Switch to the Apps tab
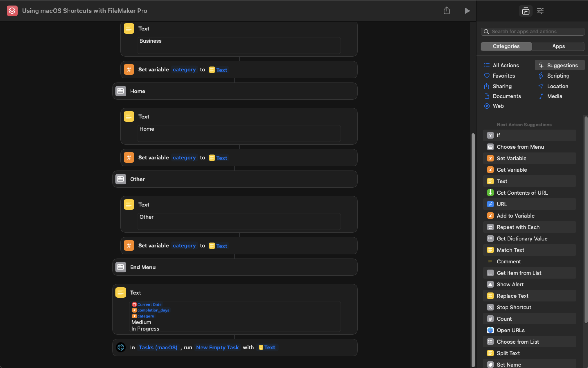588x368 pixels. (558, 46)
